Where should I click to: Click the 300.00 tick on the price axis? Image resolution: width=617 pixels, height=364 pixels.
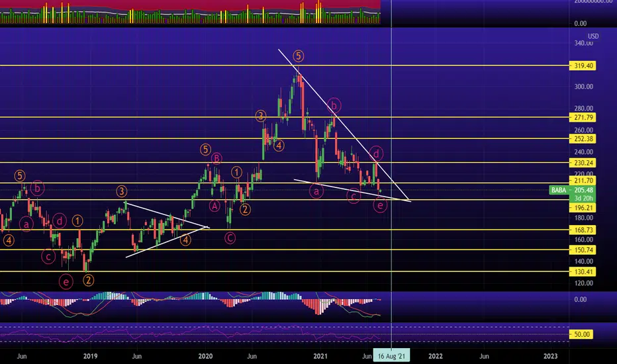[583, 87]
